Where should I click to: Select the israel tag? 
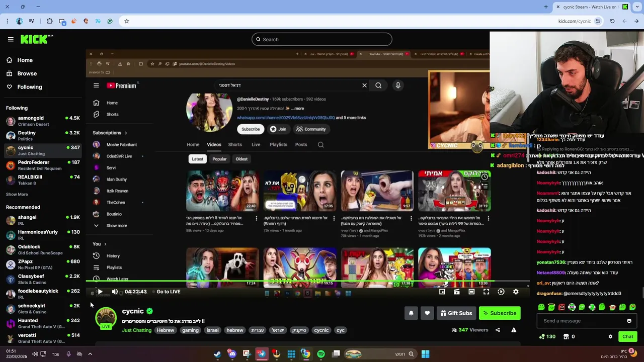click(212, 330)
